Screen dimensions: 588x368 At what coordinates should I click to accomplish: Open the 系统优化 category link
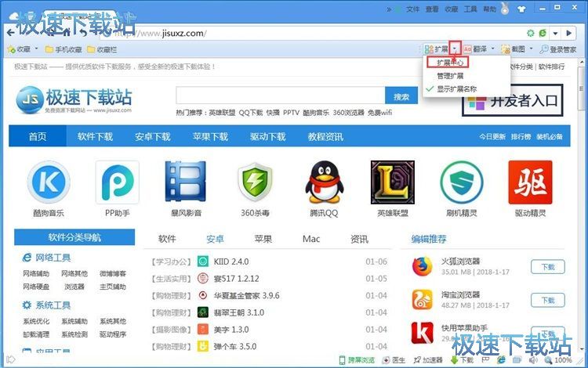[x=36, y=321]
